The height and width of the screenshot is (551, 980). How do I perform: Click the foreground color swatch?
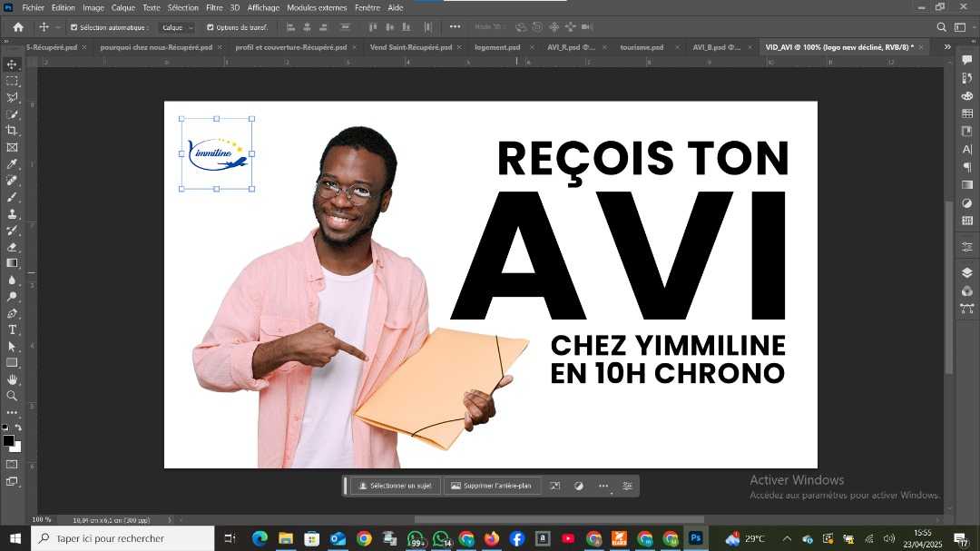pos(8,440)
